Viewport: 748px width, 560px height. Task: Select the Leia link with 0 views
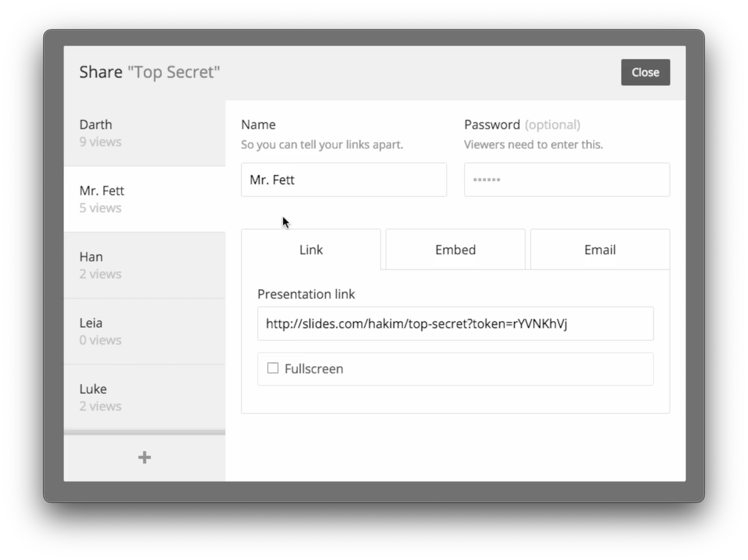[145, 331]
